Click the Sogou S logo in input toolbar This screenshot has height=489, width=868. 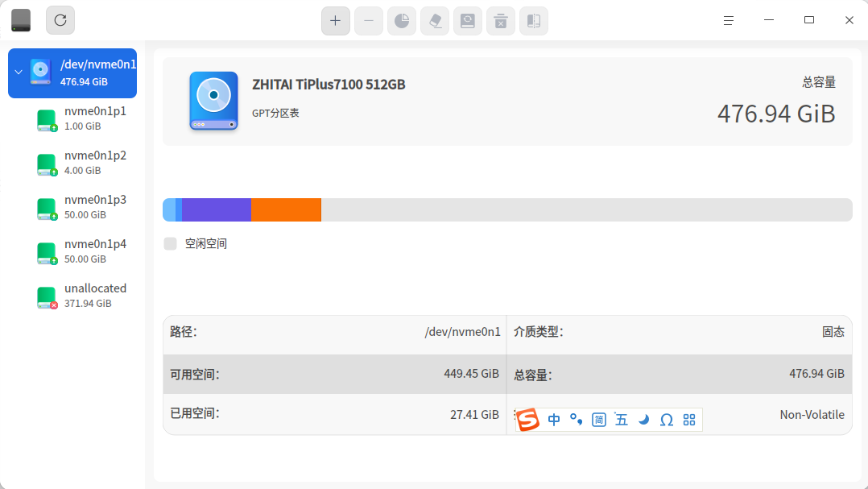pos(527,419)
